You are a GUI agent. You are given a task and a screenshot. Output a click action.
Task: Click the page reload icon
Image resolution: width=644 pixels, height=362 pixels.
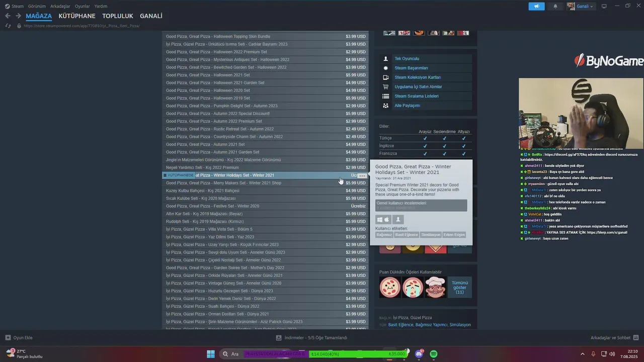(8, 26)
